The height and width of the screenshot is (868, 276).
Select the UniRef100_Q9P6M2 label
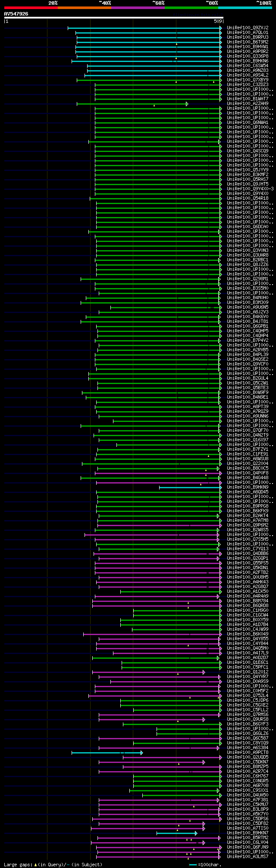click(x=248, y=525)
